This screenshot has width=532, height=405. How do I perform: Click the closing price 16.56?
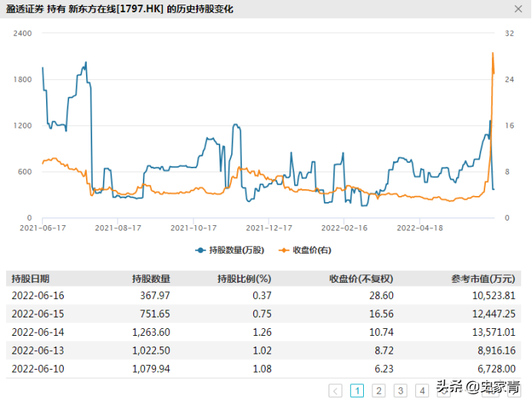coord(382,314)
